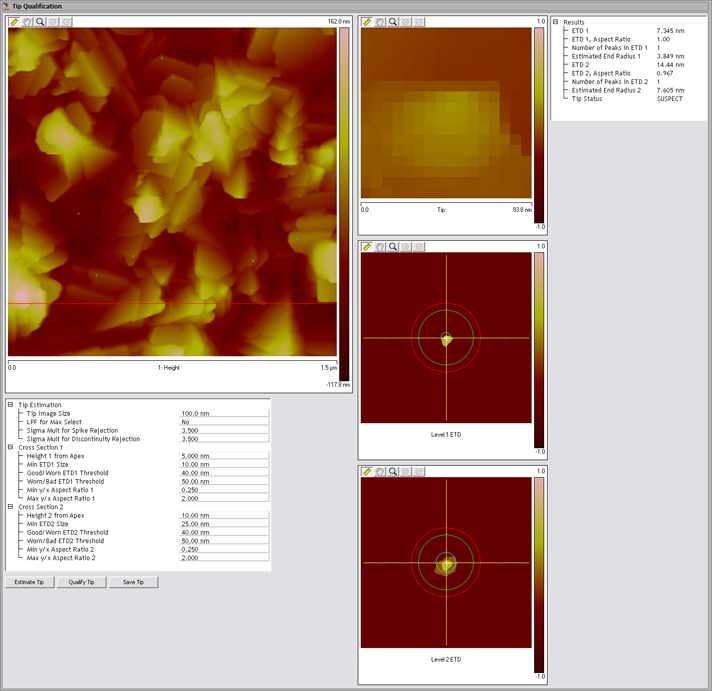Edit the Min ETD1 Size field
The image size is (712, 691).
tap(224, 464)
